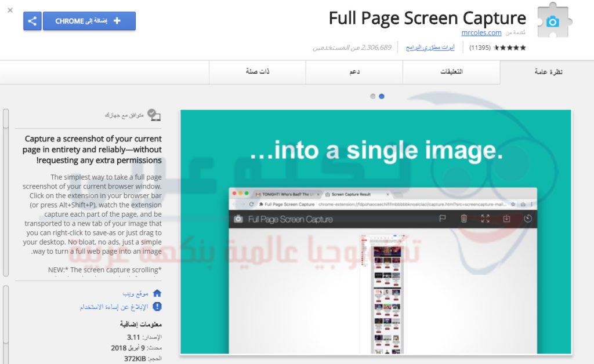Open the report abuse link

114,307
